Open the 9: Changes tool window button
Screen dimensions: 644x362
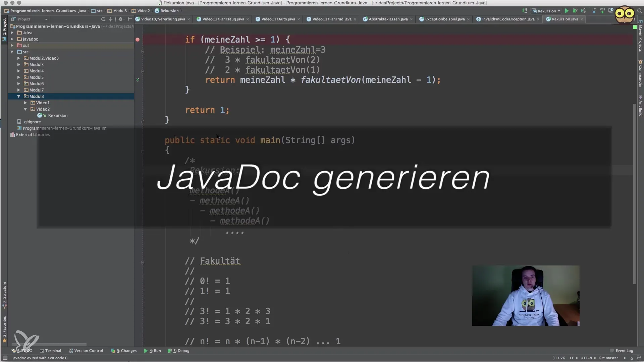124,351
